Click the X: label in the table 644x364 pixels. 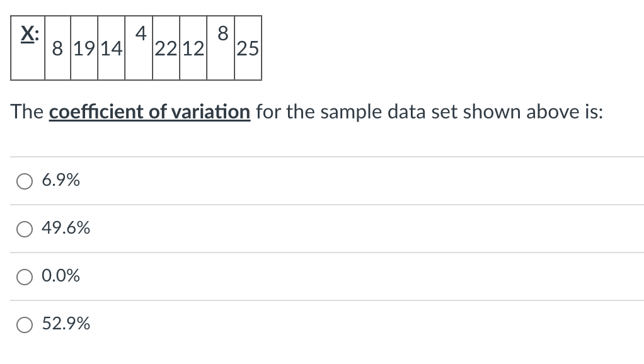point(28,35)
